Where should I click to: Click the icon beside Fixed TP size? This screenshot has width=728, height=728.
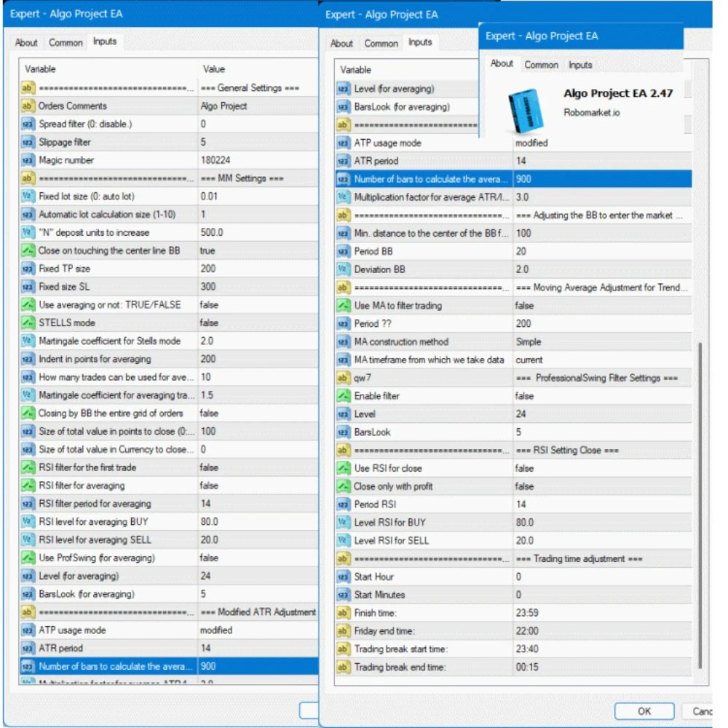(x=28, y=269)
